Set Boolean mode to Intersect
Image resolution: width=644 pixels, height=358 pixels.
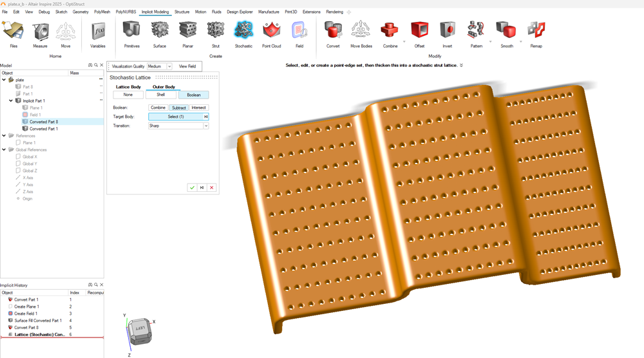[199, 108]
